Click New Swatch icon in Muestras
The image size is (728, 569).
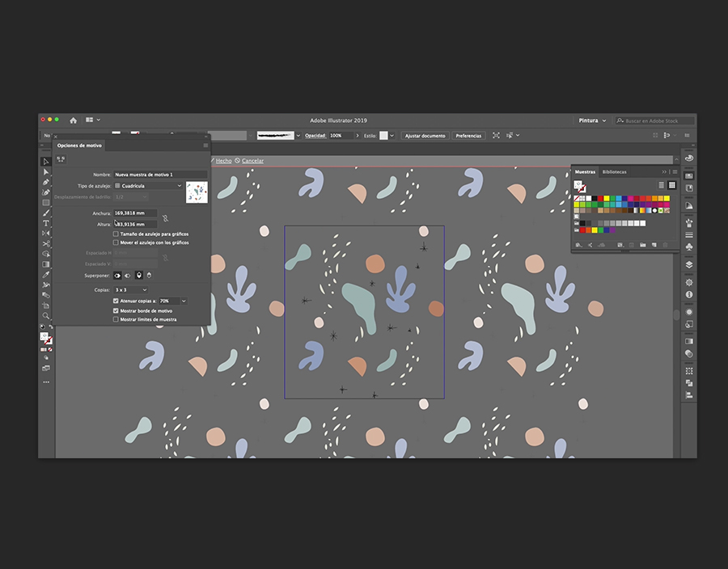(654, 245)
